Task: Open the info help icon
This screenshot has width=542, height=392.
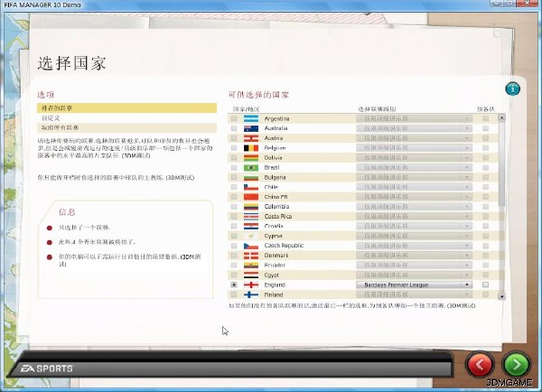Action: click(x=512, y=89)
